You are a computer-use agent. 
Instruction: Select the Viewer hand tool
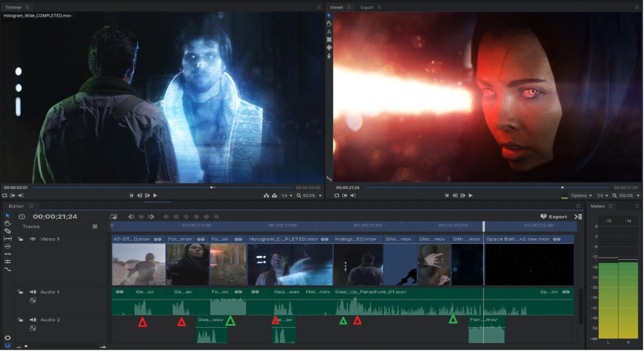(x=329, y=23)
